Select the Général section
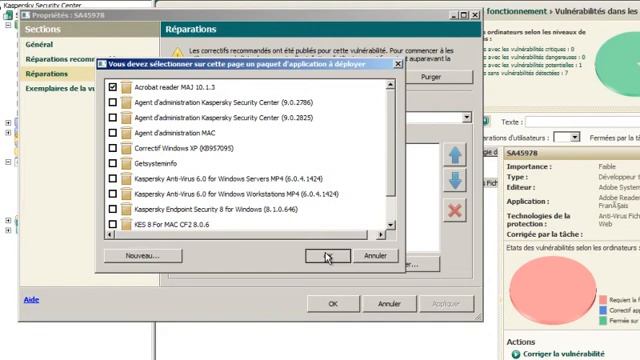 pyautogui.click(x=39, y=44)
